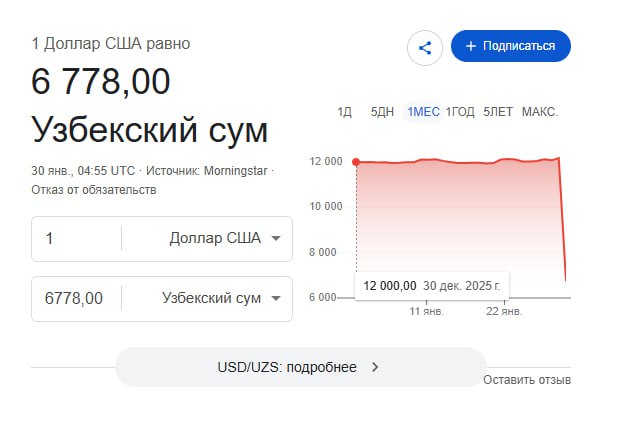Show the 1ГОД chart range
The image size is (628, 424).
point(460,112)
